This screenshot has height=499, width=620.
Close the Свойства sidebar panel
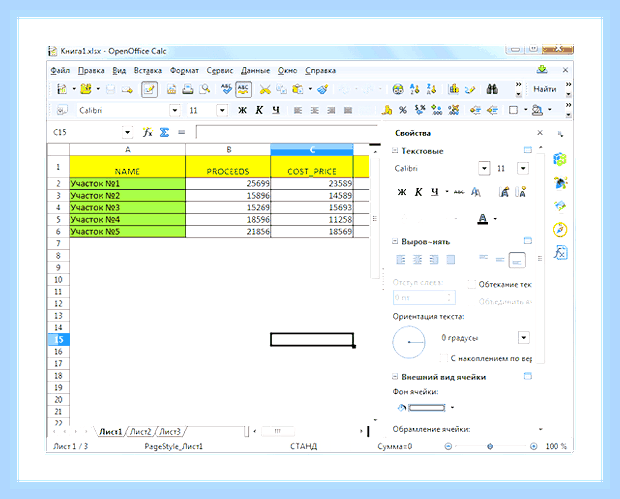tap(540, 133)
